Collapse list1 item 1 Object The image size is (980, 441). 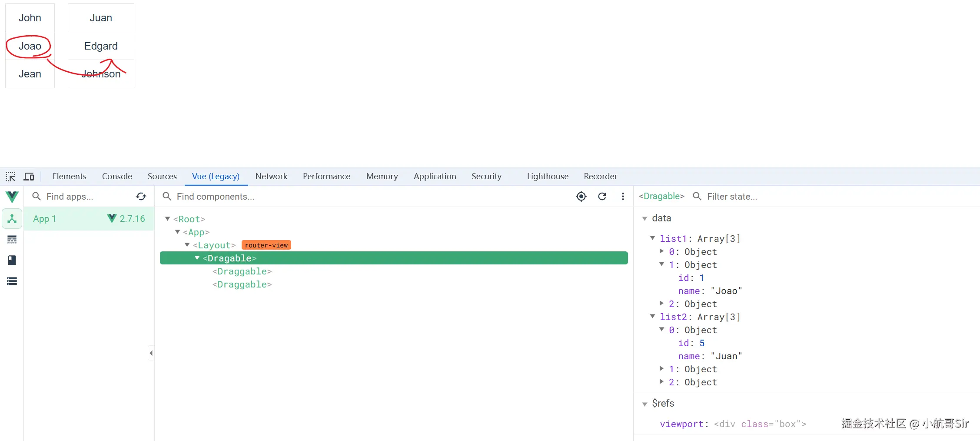point(661,264)
